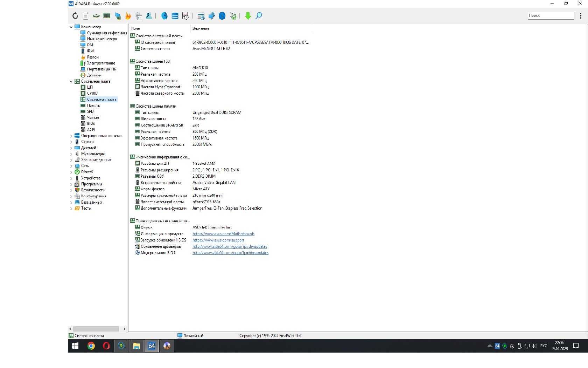The image size is (588, 368).
Task: Click the green download arrow toolbar icon
Action: click(248, 16)
